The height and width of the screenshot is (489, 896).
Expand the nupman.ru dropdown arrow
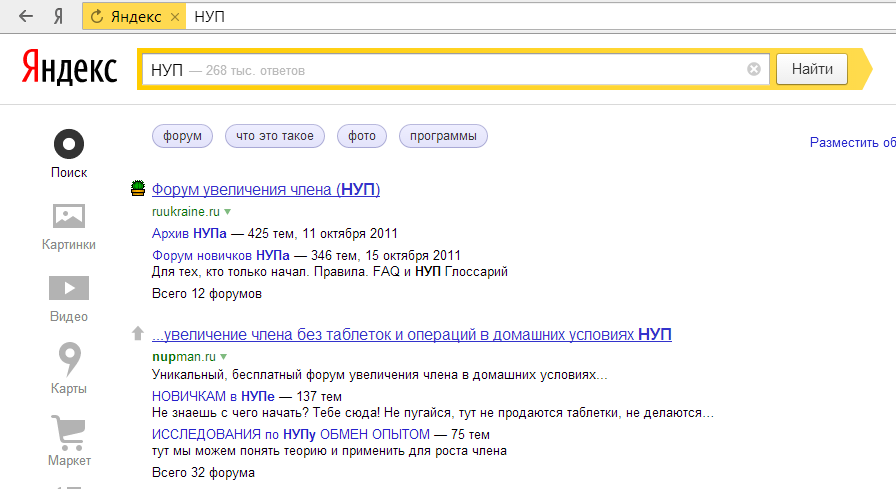pos(223,356)
